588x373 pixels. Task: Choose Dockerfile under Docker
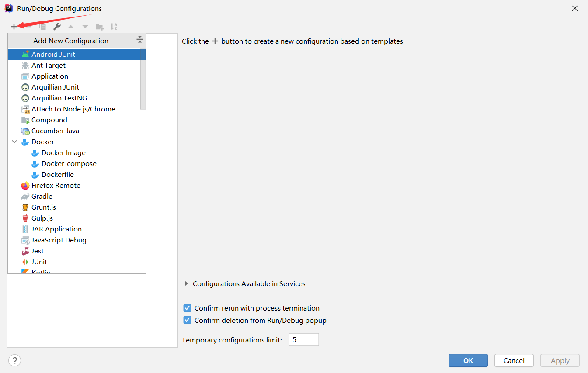point(77,174)
